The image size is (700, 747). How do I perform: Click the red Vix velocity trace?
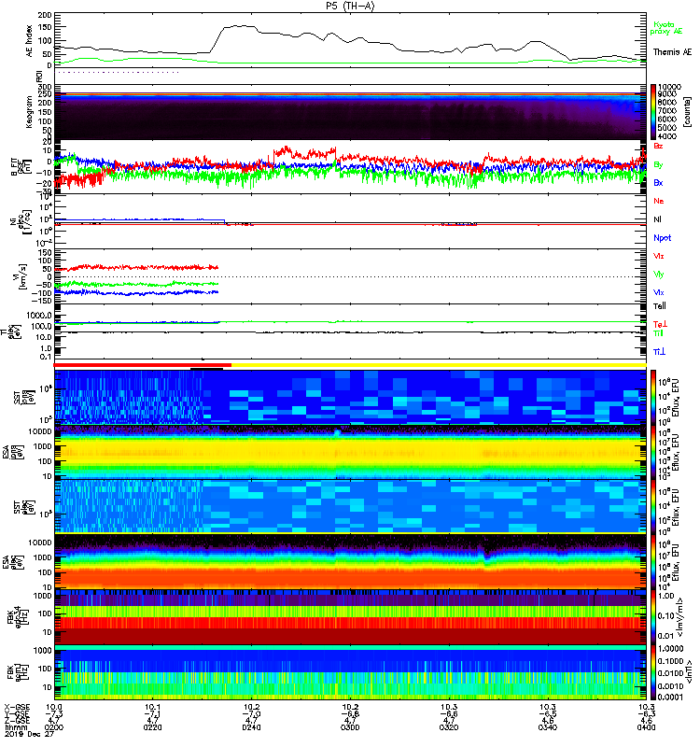click(x=136, y=268)
